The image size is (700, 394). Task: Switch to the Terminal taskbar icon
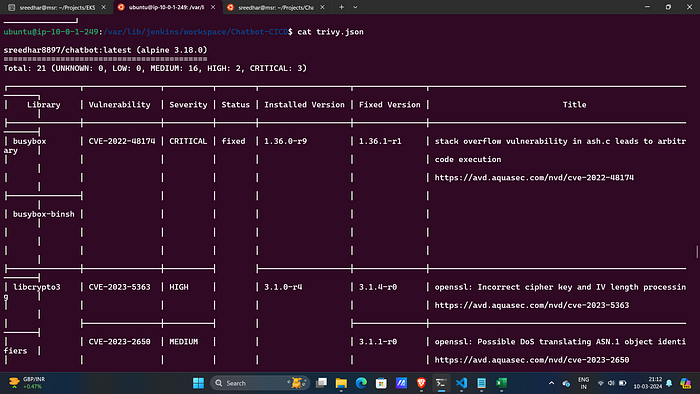point(441,383)
